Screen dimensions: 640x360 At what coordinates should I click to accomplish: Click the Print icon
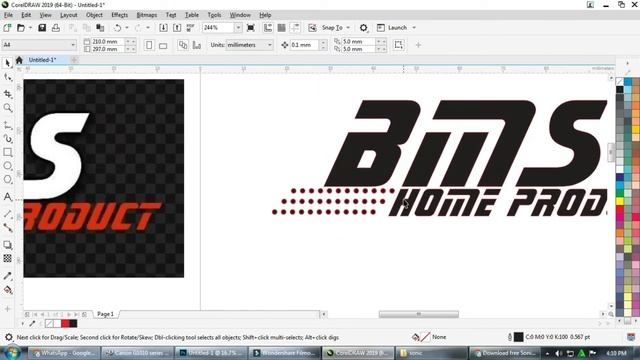pos(56,28)
